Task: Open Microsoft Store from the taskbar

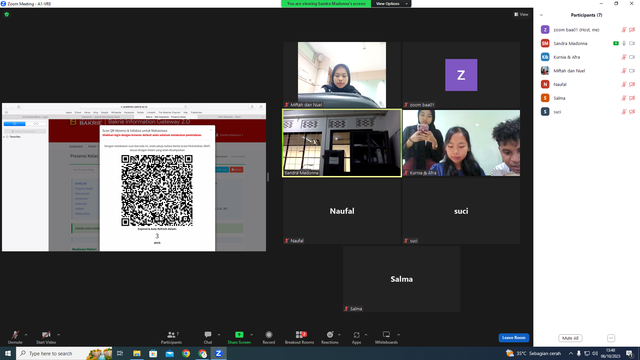Action: [153, 353]
